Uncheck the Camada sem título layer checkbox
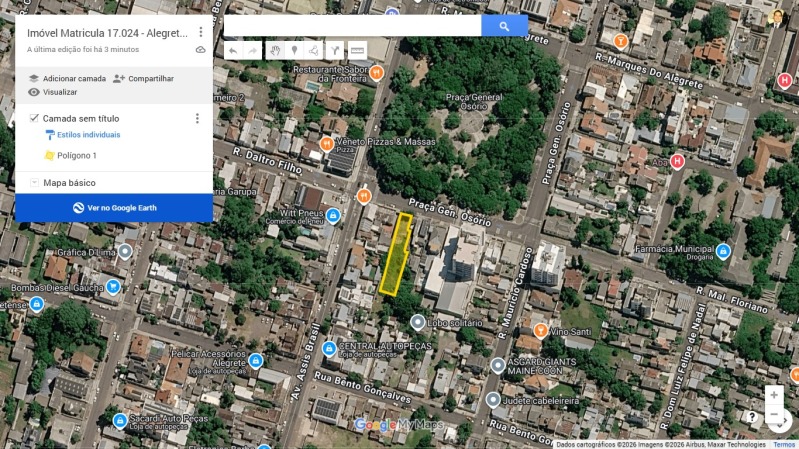Image resolution: width=799 pixels, height=449 pixels. coord(34,118)
